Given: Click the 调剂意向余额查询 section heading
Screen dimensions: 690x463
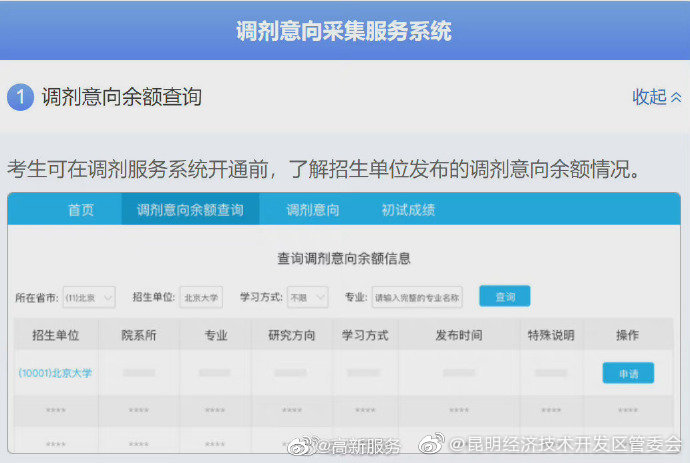Looking at the screenshot, I should pos(122,97).
